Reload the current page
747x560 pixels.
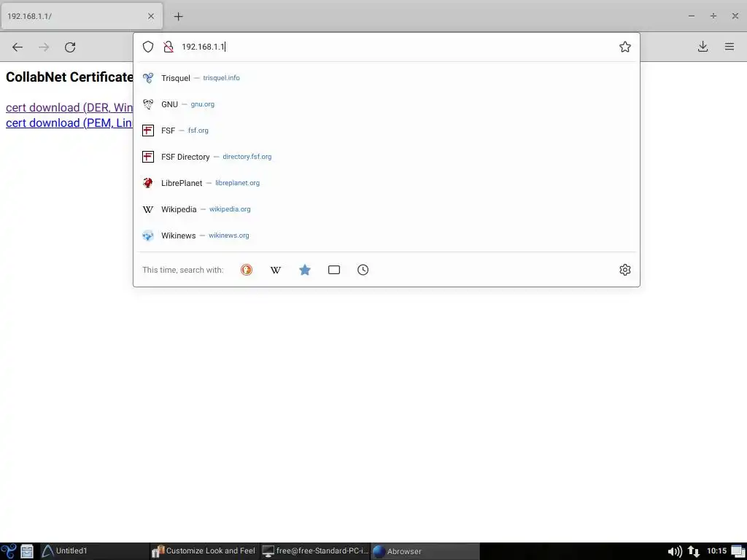(x=70, y=47)
